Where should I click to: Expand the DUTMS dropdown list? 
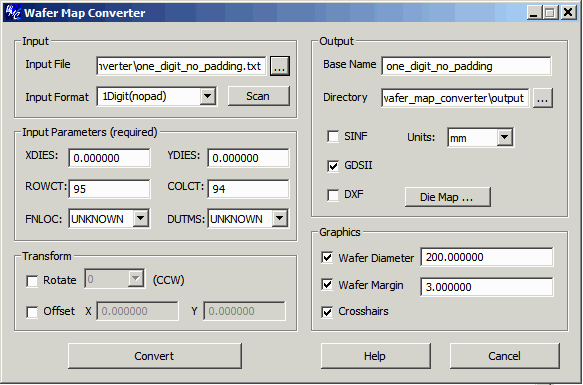(x=280, y=219)
